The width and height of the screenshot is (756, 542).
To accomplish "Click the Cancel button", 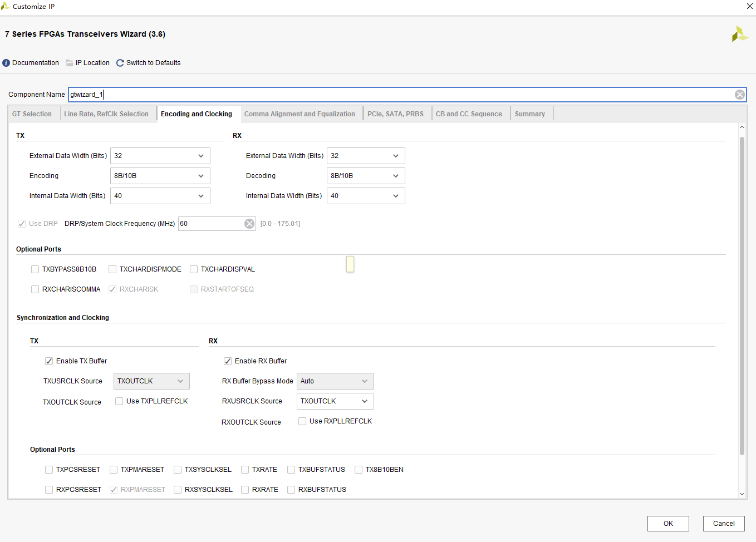I will (x=724, y=524).
